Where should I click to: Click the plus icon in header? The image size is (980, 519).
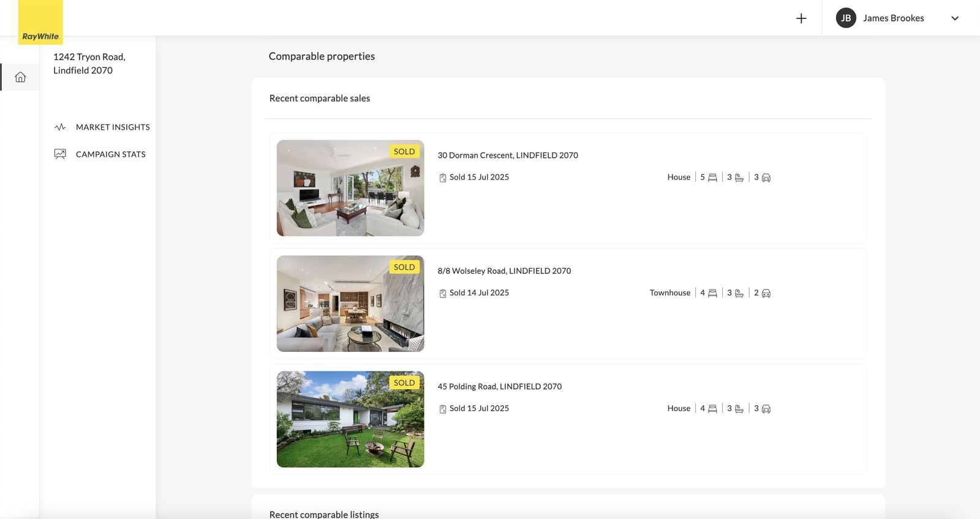(801, 18)
